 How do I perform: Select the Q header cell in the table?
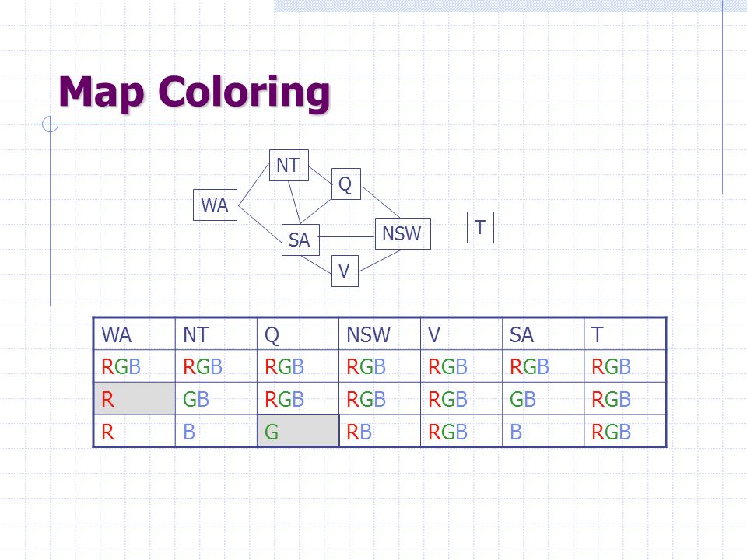298,334
